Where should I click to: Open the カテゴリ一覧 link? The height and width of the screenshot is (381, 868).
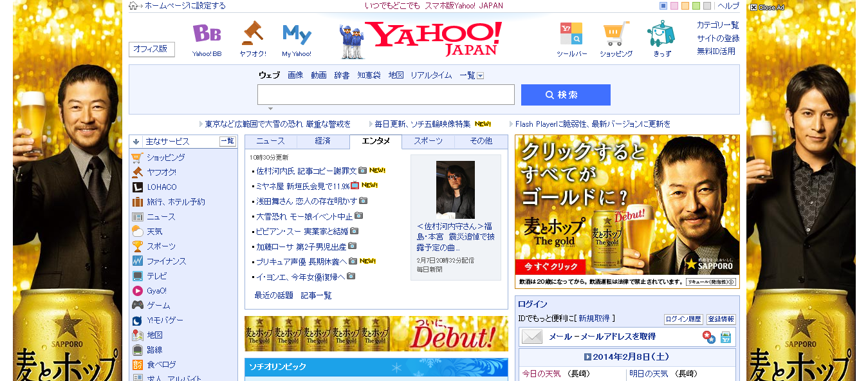point(718,25)
